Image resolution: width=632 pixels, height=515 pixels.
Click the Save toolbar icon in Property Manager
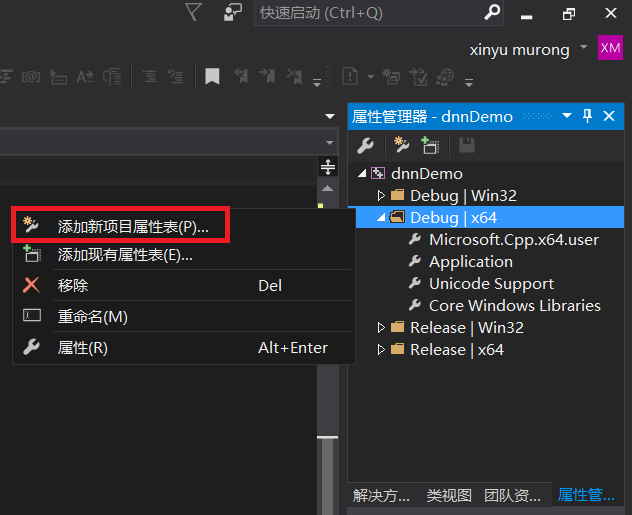[467, 145]
